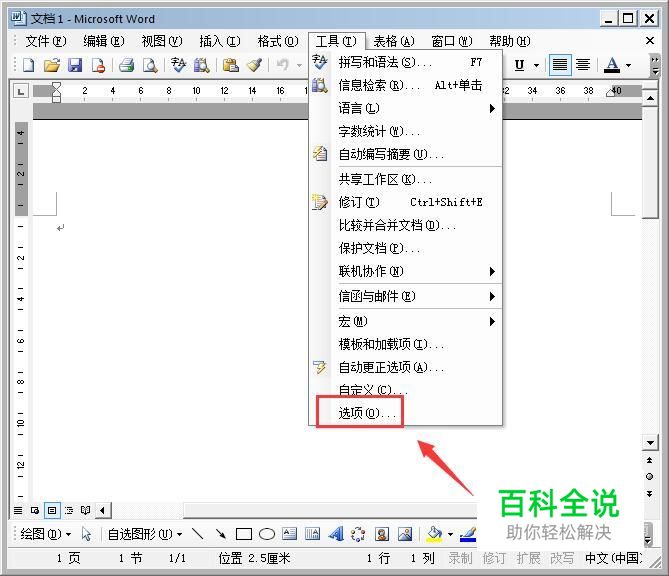Click the ruler tab selector box
Viewport: 669px width, 576px height.
coord(20,91)
